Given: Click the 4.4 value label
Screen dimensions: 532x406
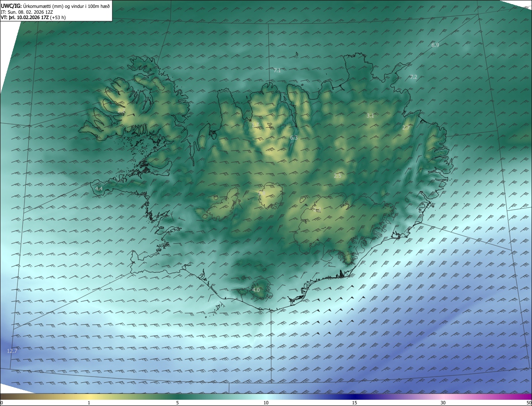Looking at the screenshot, I should [99, 189].
